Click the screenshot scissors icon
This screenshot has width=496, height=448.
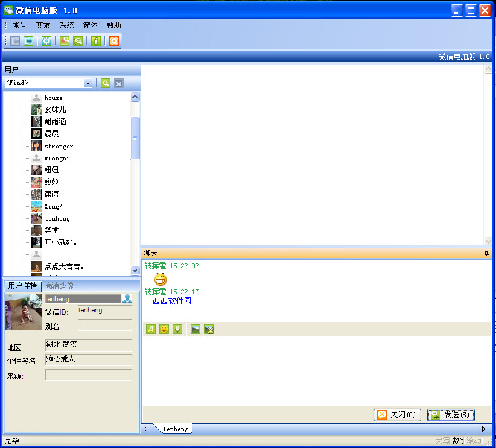pos(209,329)
